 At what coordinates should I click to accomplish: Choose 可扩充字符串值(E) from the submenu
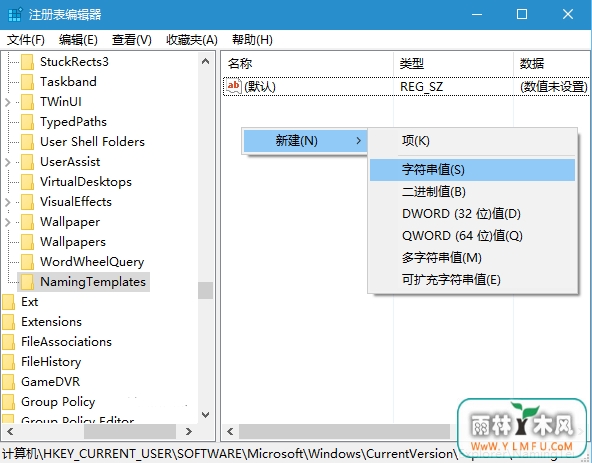click(472, 280)
